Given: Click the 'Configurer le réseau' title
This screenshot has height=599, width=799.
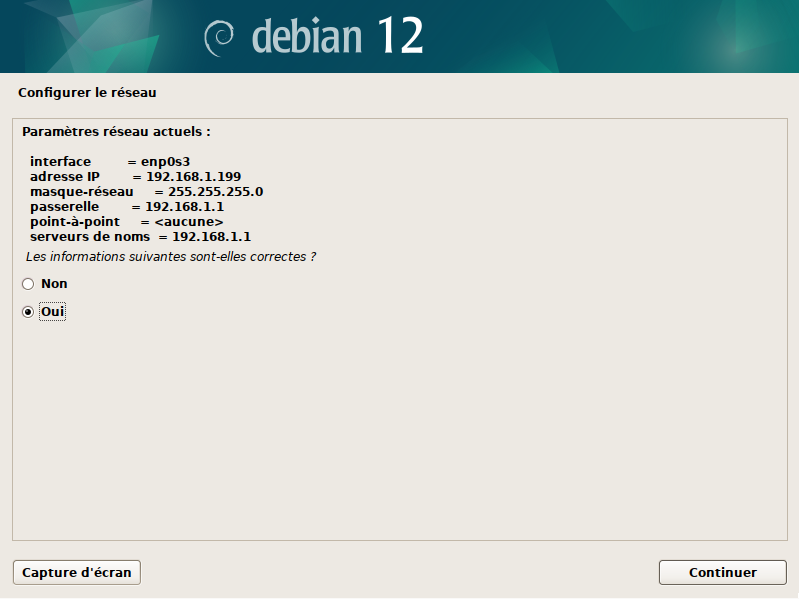Looking at the screenshot, I should (87, 93).
